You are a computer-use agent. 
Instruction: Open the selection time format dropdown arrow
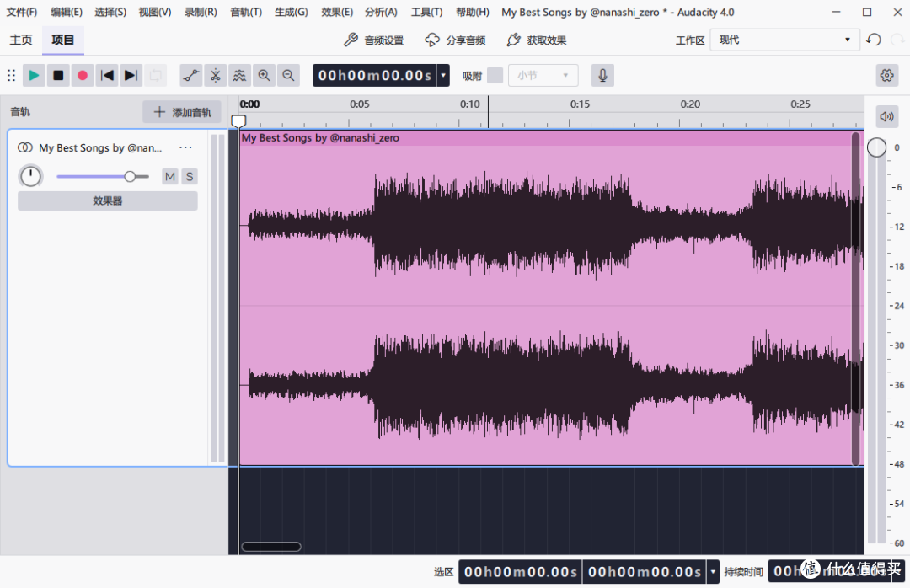(x=713, y=572)
